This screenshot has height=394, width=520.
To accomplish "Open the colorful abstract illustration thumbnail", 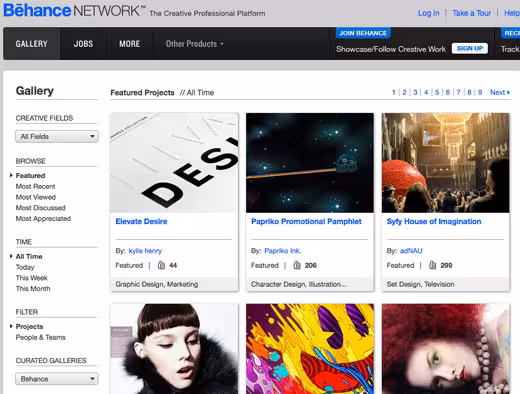I will (x=310, y=349).
